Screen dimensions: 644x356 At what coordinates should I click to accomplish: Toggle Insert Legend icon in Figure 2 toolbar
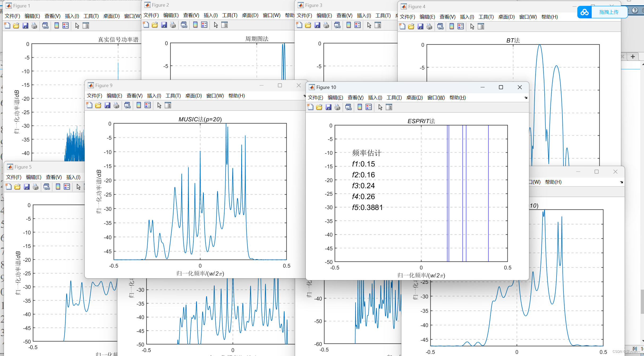coord(204,25)
